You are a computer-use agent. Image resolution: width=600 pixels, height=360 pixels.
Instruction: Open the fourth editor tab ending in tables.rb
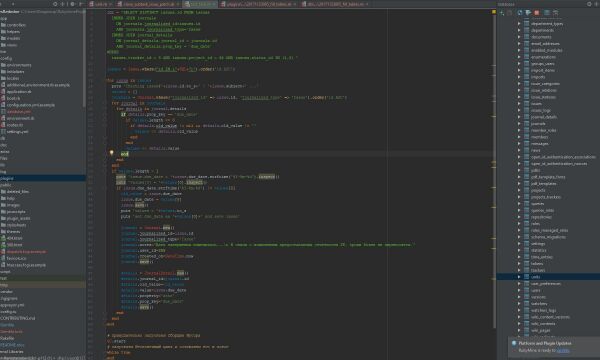click(x=258, y=4)
